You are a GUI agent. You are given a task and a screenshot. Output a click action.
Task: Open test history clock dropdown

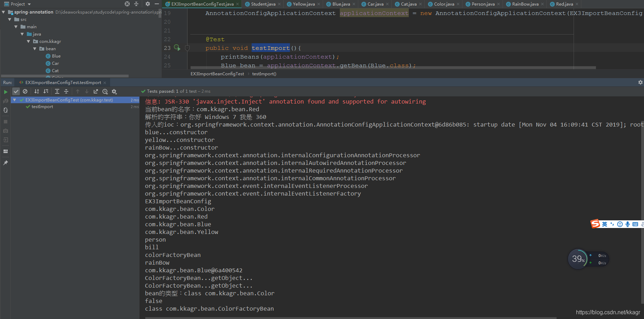pyautogui.click(x=105, y=91)
